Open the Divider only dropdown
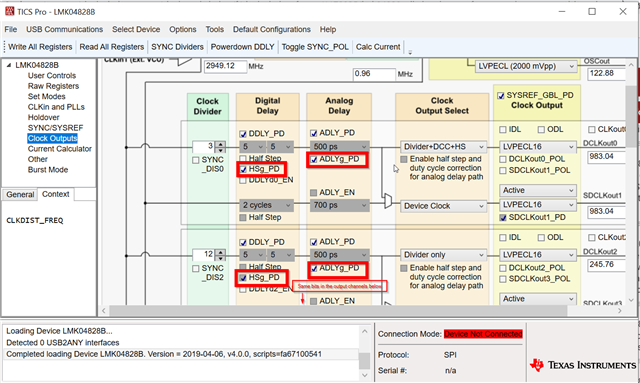640x383 pixels. (443, 255)
